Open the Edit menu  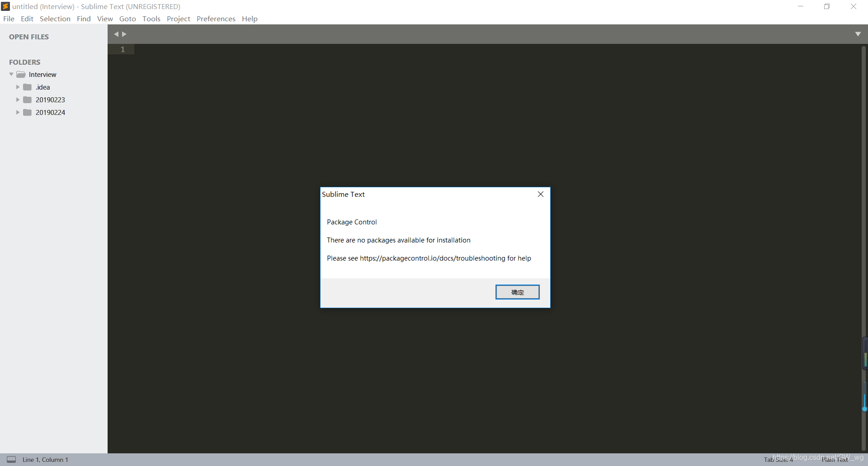[27, 19]
